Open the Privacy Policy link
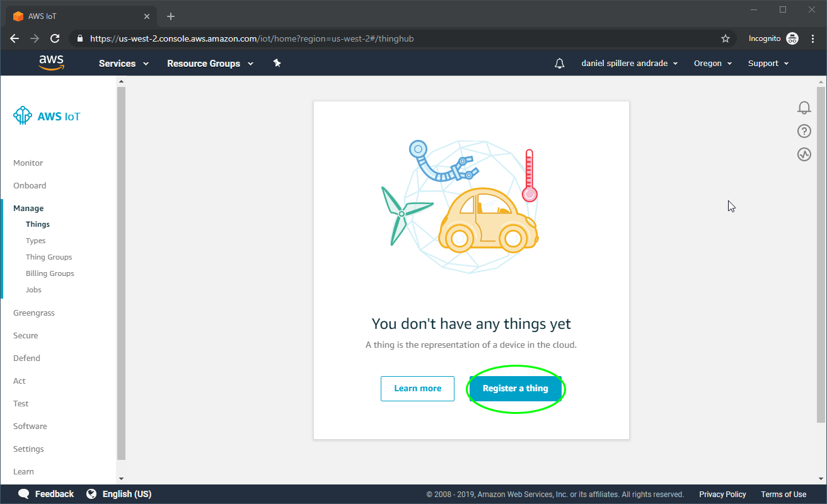The height and width of the screenshot is (504, 827). pyautogui.click(x=722, y=495)
